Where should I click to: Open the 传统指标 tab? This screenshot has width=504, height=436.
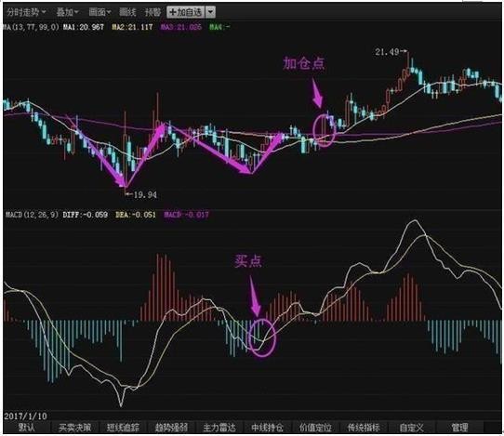[364, 428]
